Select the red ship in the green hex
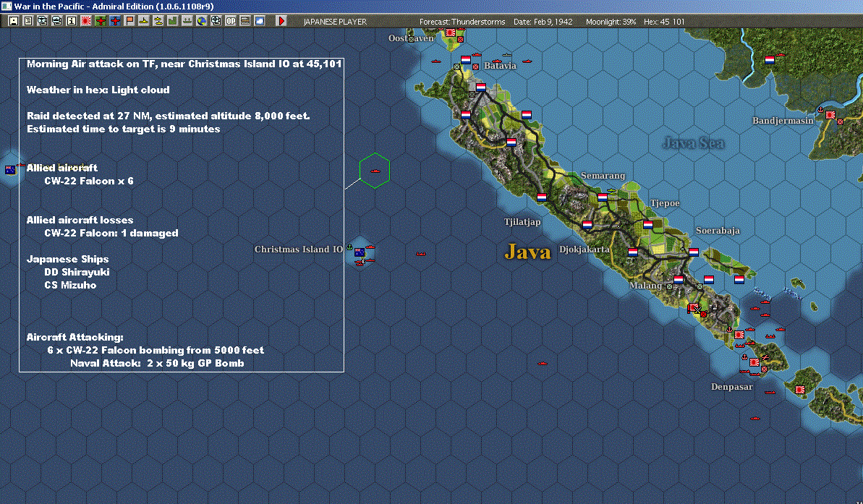The height and width of the screenshot is (504, 863). tap(375, 171)
